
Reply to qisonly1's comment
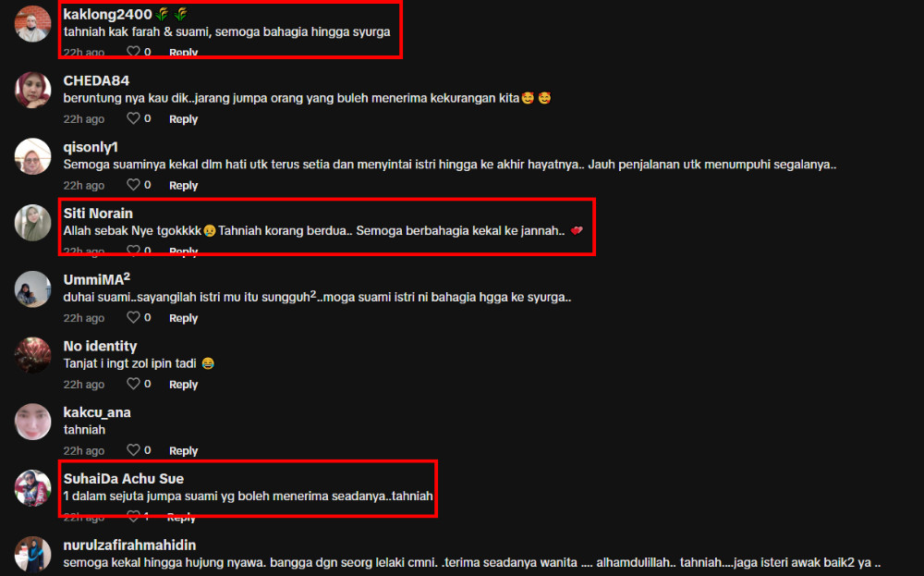183,186
